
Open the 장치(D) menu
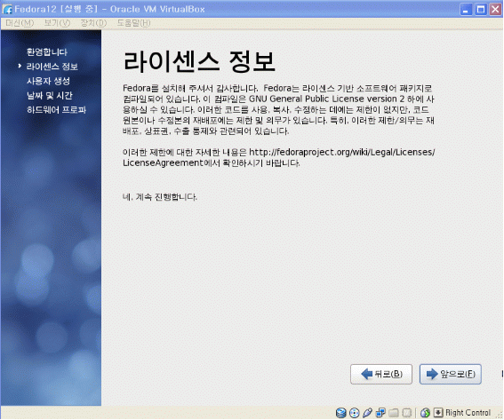(93, 23)
